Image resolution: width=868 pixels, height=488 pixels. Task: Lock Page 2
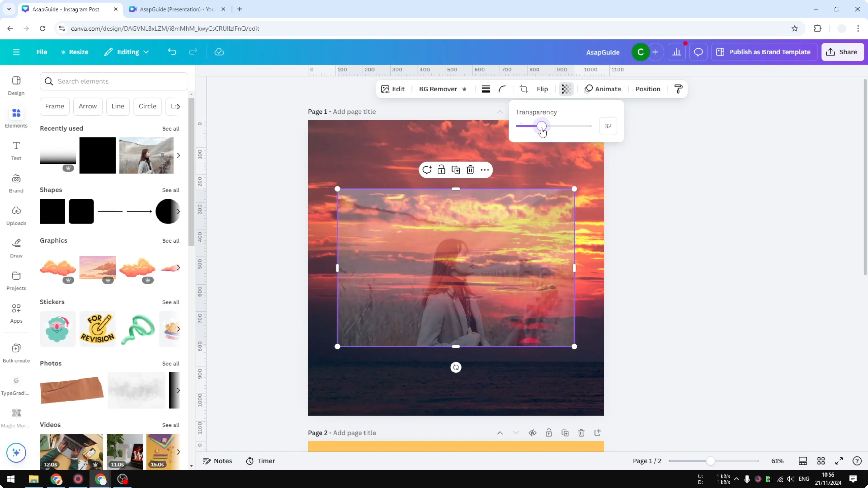click(549, 433)
